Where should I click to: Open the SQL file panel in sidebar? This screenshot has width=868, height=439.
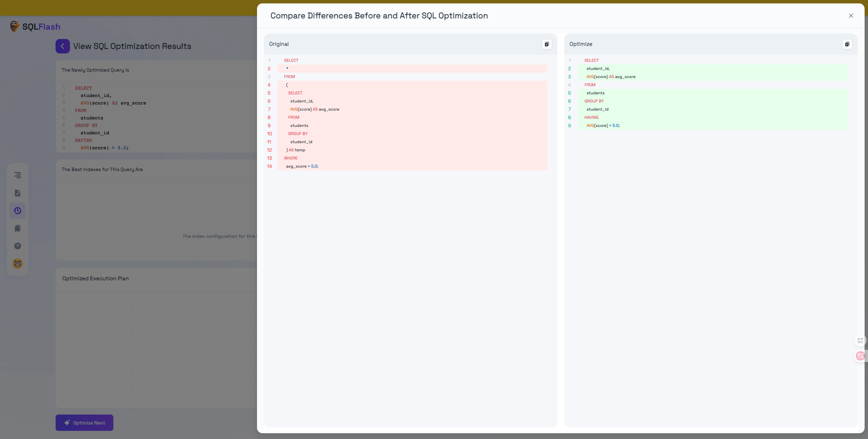click(x=17, y=193)
